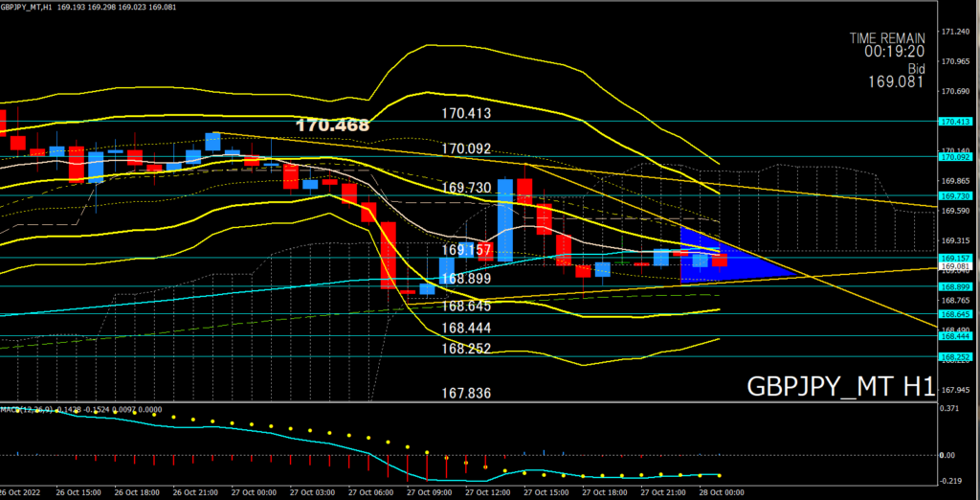Click 27 Oct 18:00 on the time axis
The height and width of the screenshot is (500, 980).
[x=605, y=493]
